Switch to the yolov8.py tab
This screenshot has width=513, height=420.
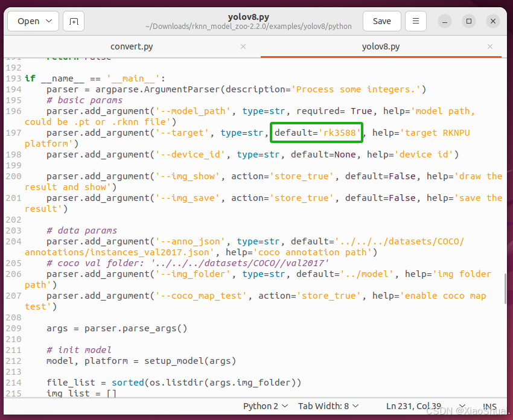pos(380,46)
